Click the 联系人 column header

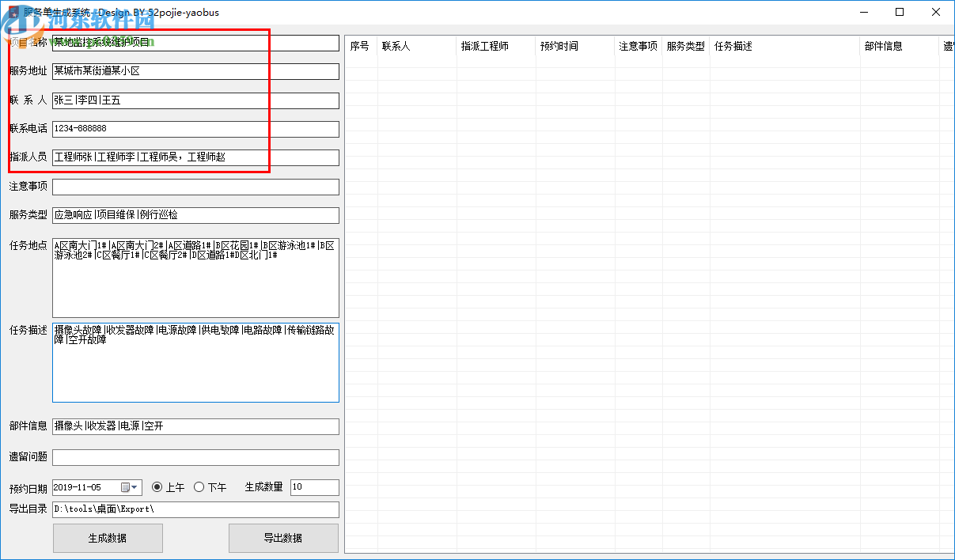click(417, 46)
